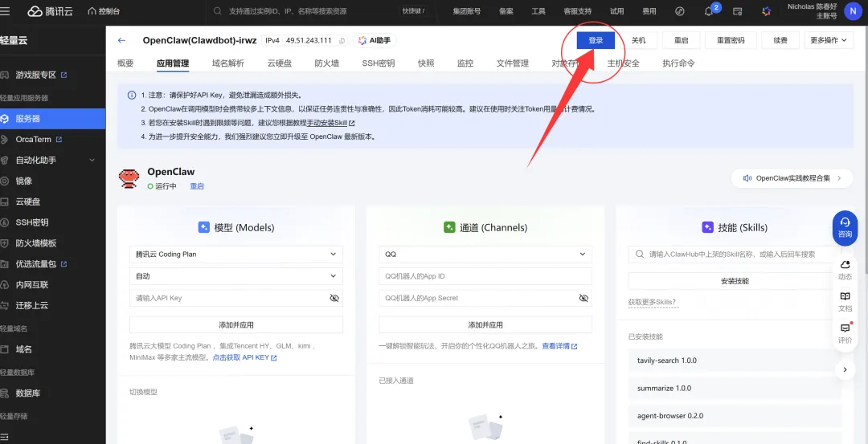This screenshot has width=868, height=444.
Task: Open the hamburger menu icon at top left
Action: pos(5,11)
